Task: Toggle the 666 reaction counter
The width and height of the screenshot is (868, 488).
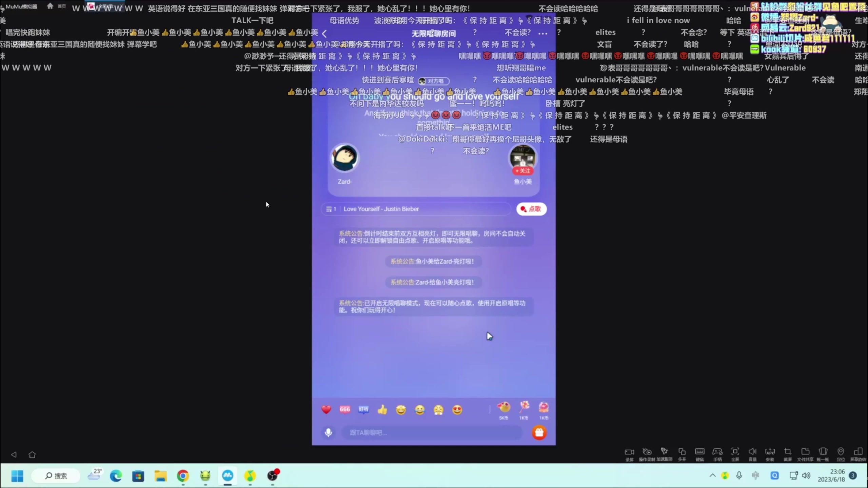Action: click(345, 409)
